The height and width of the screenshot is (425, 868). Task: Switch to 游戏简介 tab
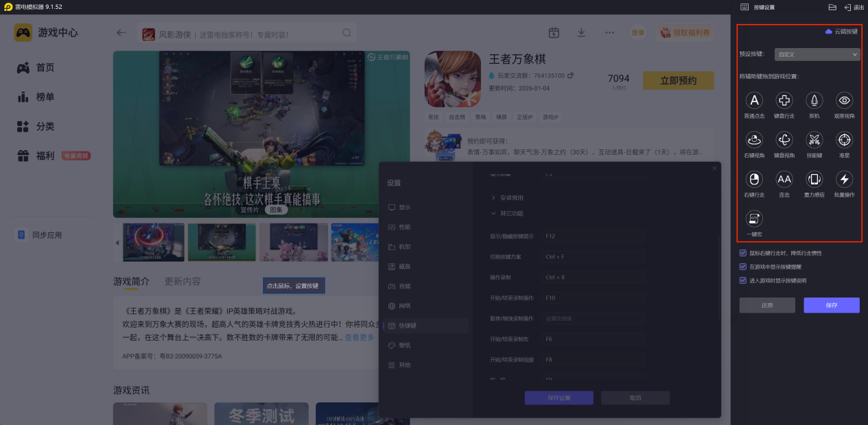tap(131, 282)
